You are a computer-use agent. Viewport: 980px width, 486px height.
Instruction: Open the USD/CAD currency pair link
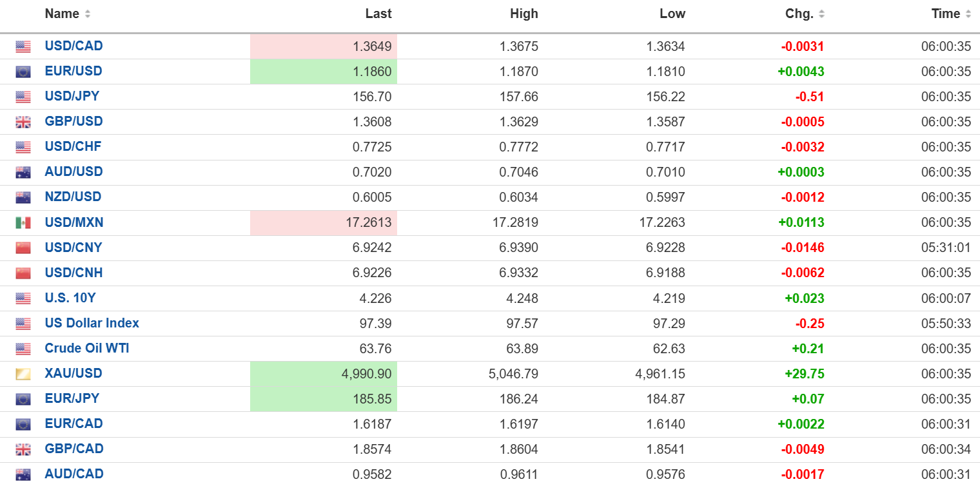(73, 46)
